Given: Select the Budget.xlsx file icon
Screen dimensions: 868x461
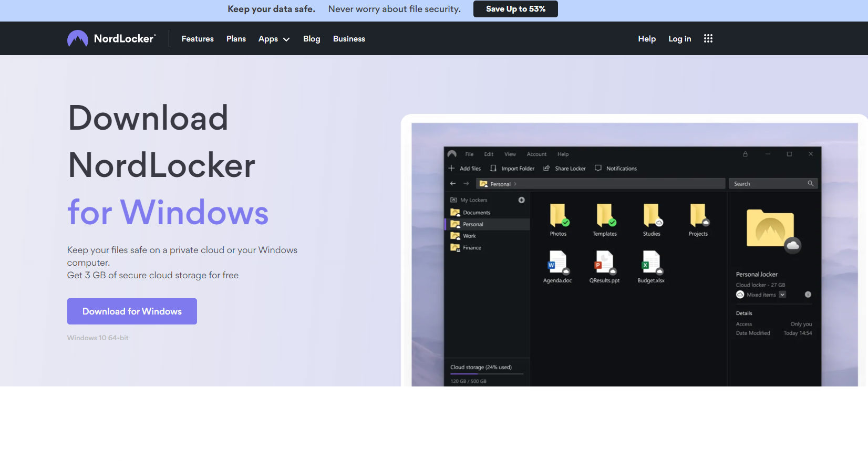Looking at the screenshot, I should (x=651, y=262).
